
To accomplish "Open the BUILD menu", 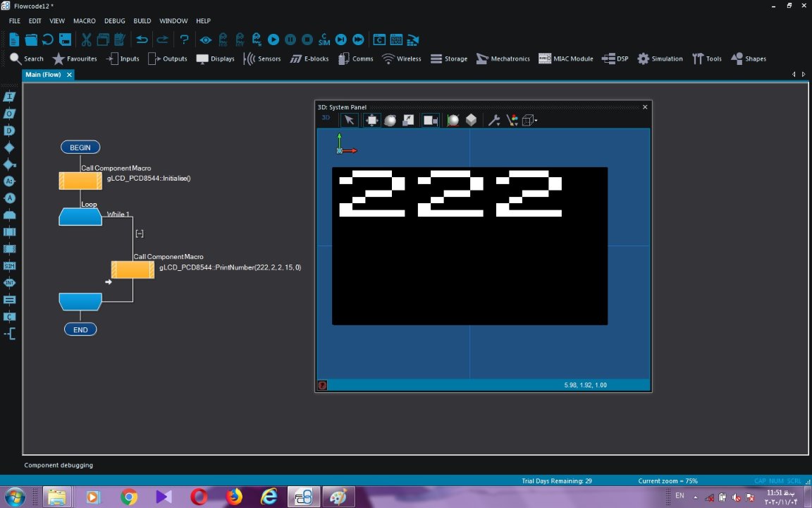I will (142, 20).
